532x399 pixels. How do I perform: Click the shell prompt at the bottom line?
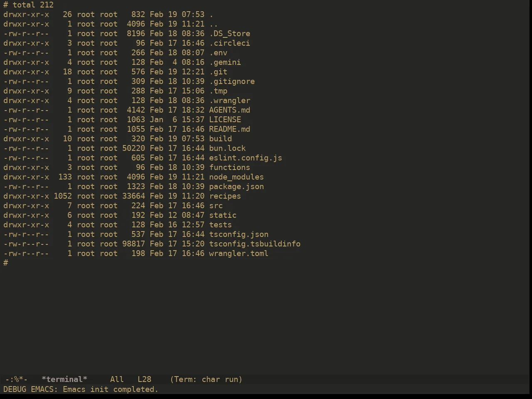tap(6, 263)
